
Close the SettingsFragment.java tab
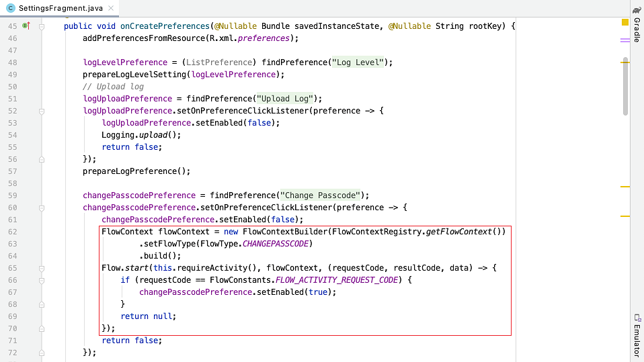pos(111,8)
